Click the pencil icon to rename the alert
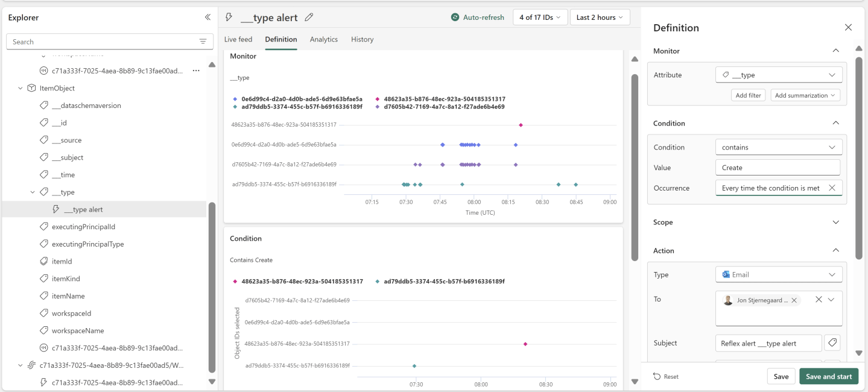 pos(309,17)
